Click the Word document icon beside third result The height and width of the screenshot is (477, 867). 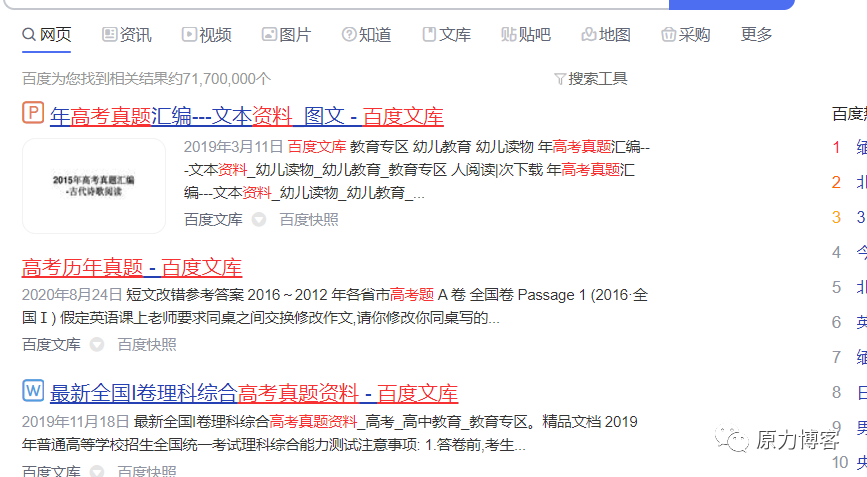[33, 391]
